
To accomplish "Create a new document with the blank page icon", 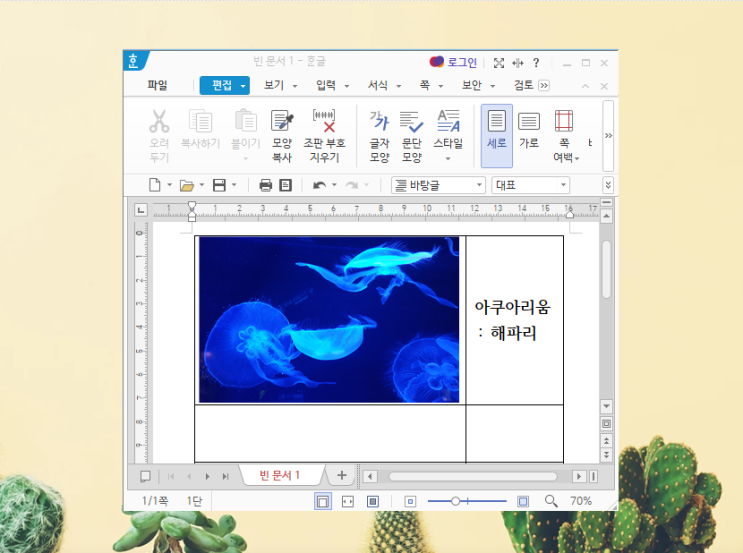I will [x=154, y=185].
